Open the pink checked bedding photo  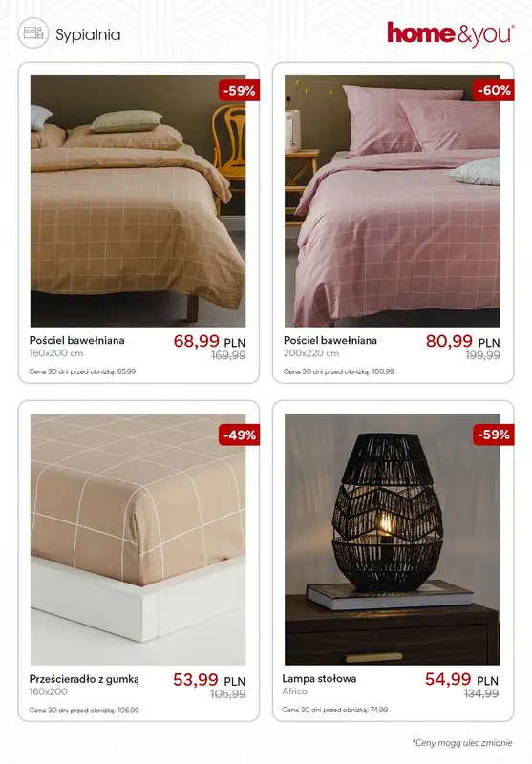coord(393,201)
